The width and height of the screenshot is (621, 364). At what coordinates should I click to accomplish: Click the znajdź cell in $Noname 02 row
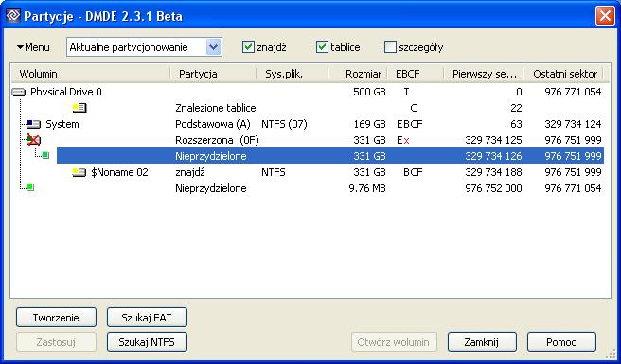click(x=189, y=172)
